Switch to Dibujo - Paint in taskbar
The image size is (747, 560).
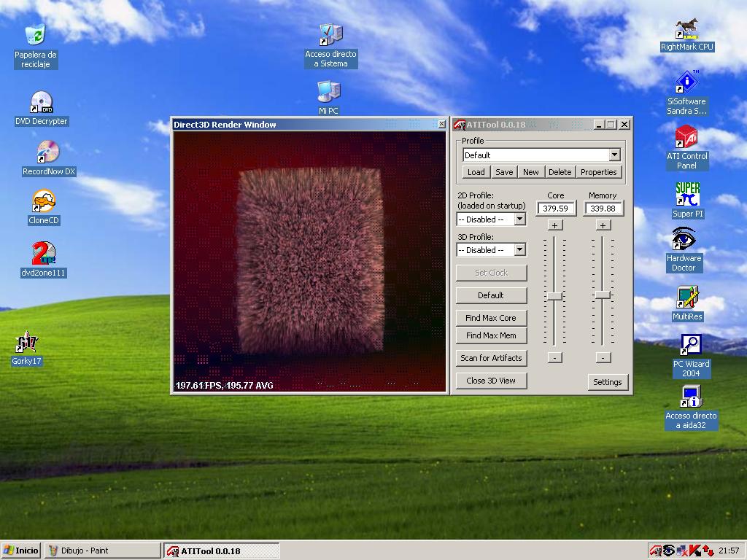click(x=102, y=551)
